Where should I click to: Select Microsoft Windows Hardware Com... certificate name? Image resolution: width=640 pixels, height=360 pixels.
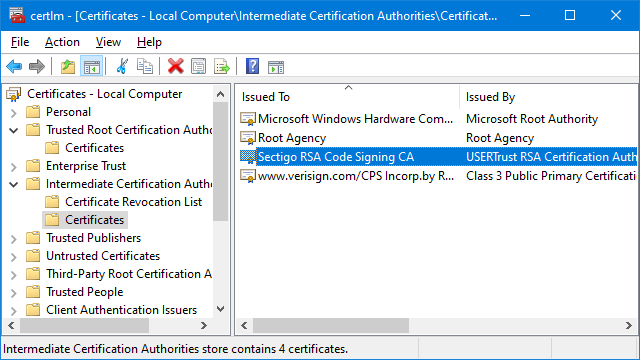tap(356, 119)
